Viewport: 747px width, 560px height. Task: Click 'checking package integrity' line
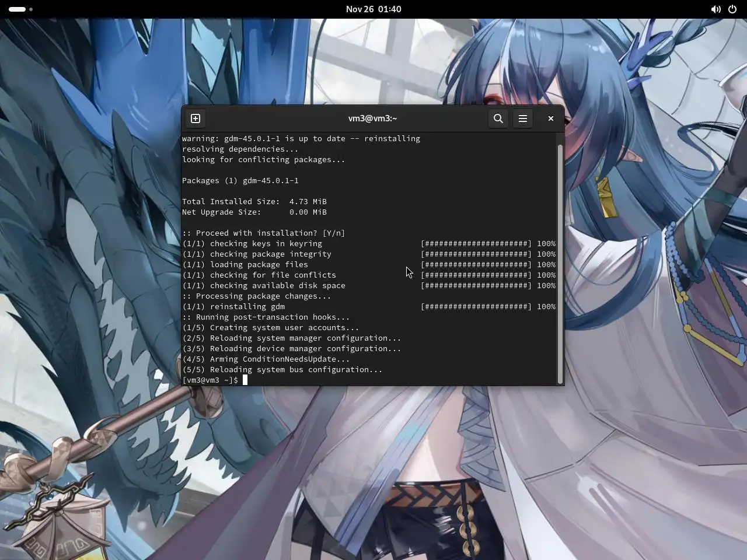[369, 254]
